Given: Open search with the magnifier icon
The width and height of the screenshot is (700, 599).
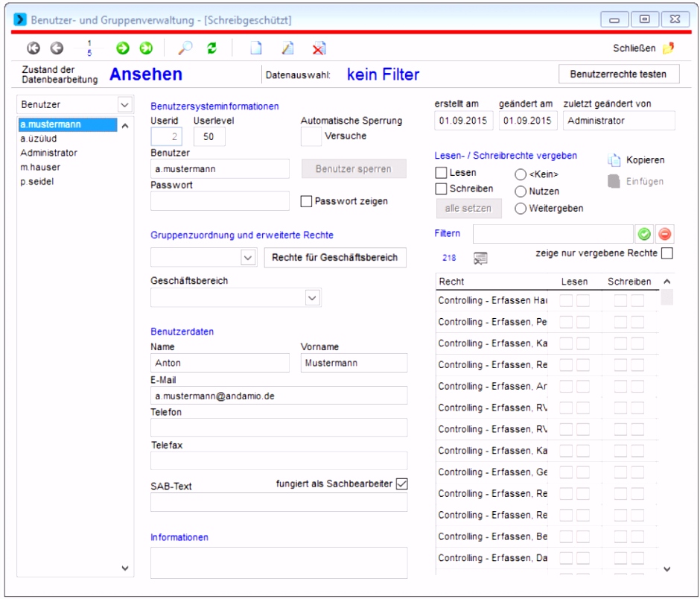Looking at the screenshot, I should 185,48.
